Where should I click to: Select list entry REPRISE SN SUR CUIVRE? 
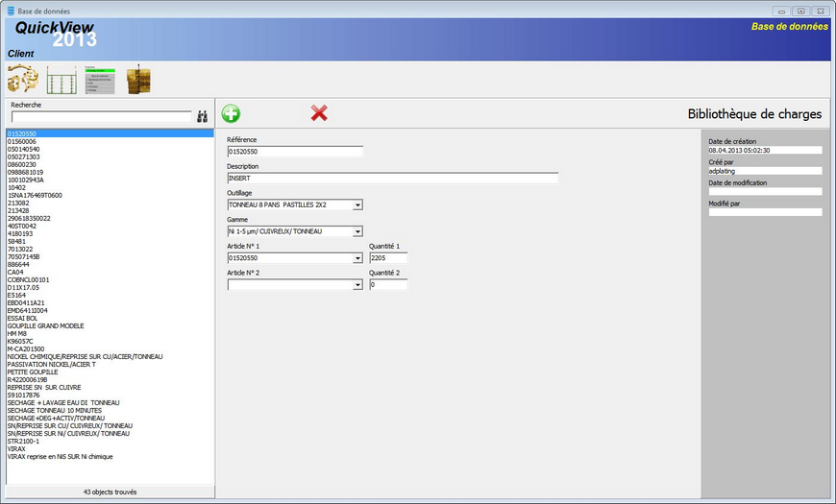point(110,388)
